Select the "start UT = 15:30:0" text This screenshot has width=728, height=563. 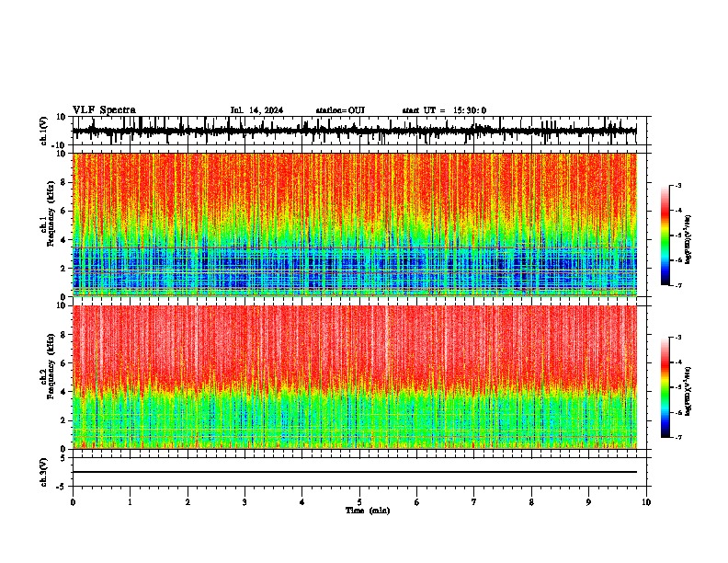point(444,110)
